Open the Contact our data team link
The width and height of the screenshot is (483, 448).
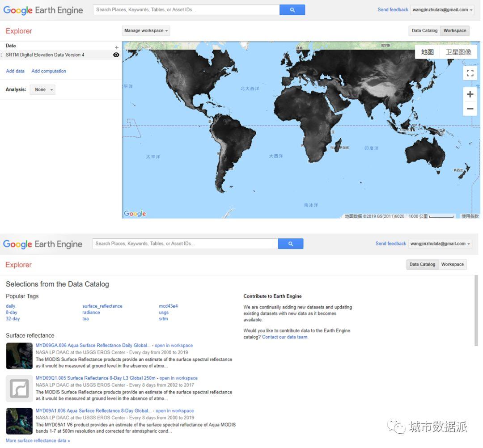click(285, 337)
